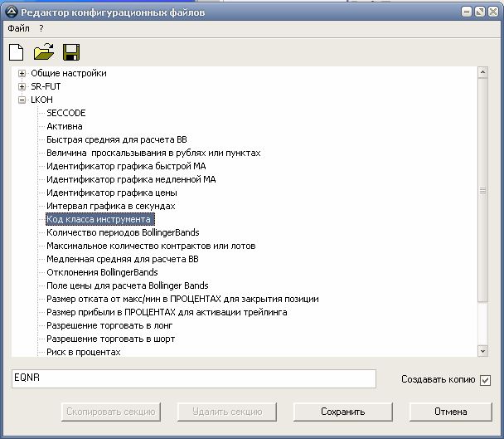Select Идентификатор графика быстрой МА

click(x=126, y=166)
